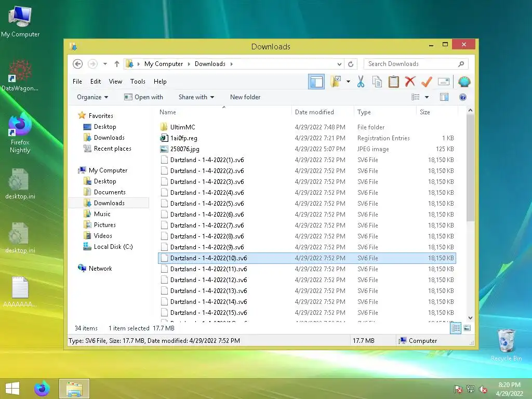Viewport: 532px width, 399px height.
Task: Click the orange checkmark Properties icon
Action: pyautogui.click(x=427, y=82)
